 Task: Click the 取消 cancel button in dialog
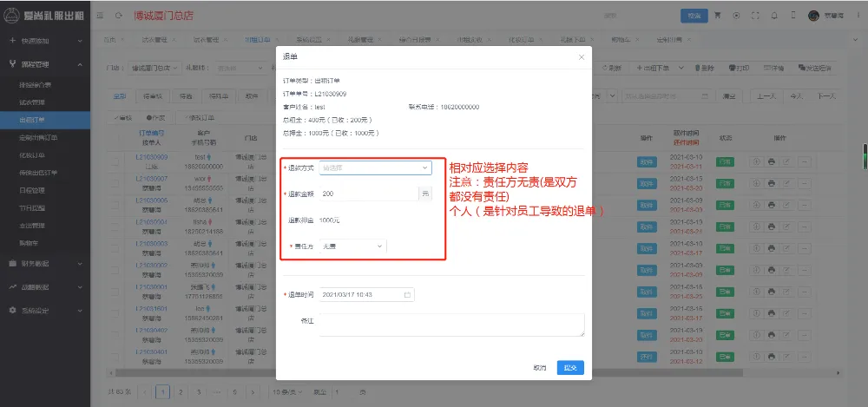(x=540, y=368)
